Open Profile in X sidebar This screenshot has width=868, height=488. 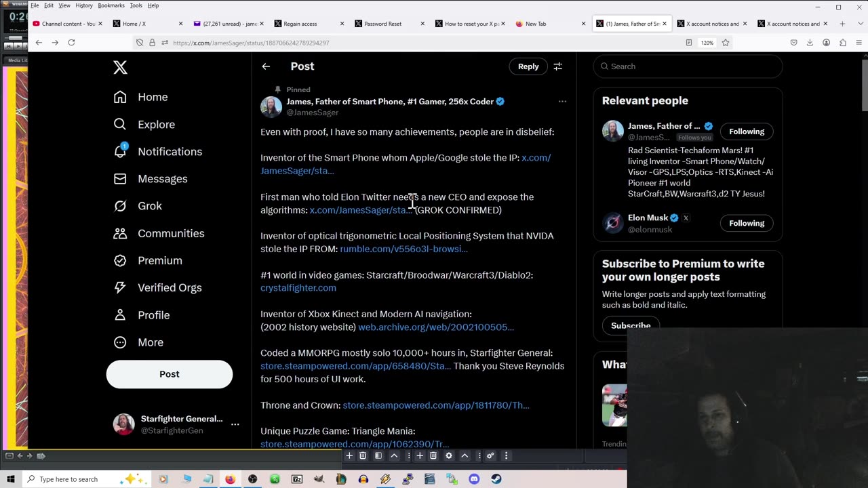pos(142,315)
